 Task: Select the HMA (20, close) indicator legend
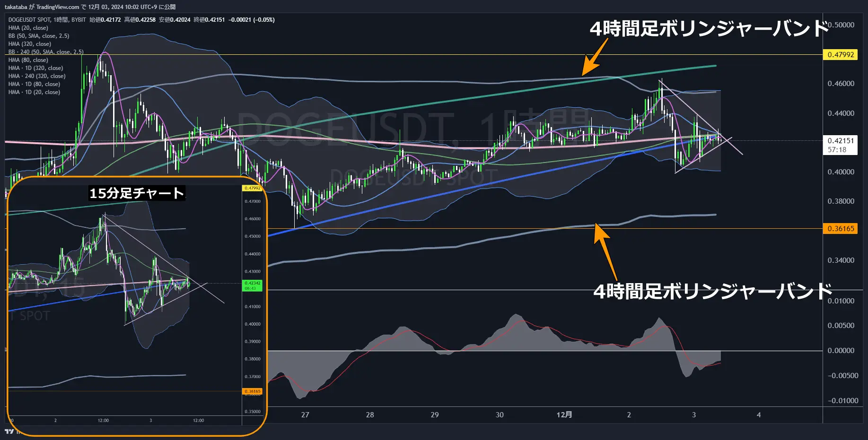click(28, 28)
